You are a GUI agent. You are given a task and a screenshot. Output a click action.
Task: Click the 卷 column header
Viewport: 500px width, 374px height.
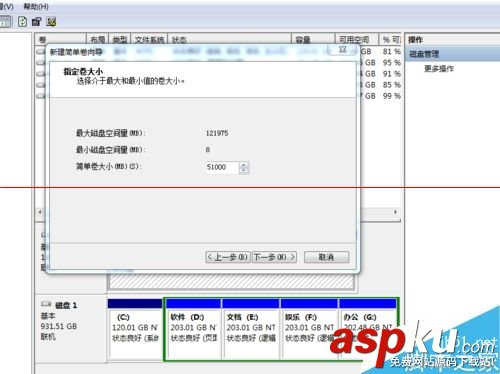(60, 40)
